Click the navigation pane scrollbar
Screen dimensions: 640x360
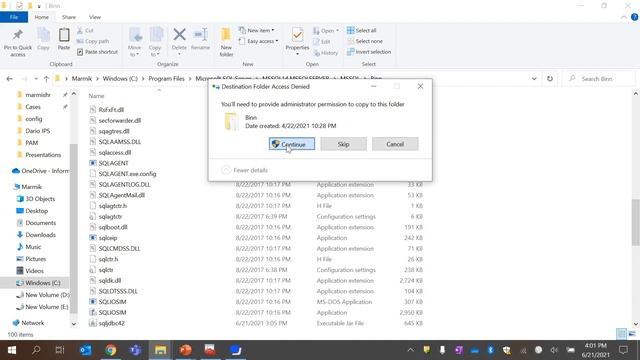tap(74, 229)
